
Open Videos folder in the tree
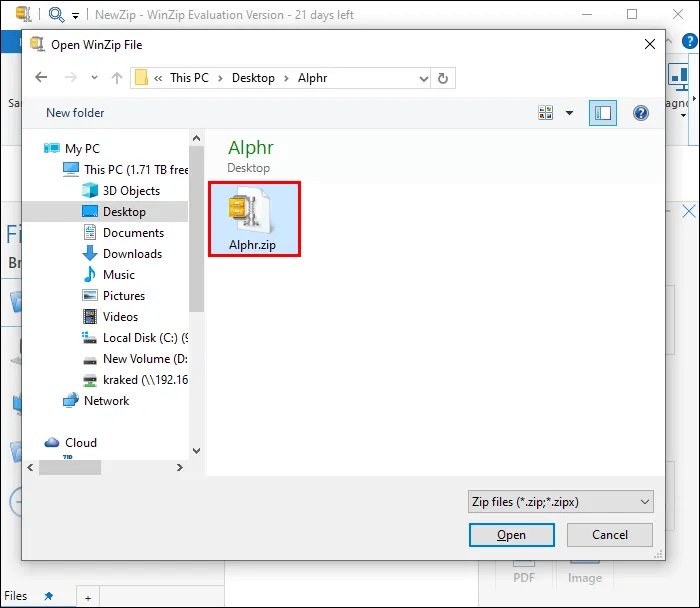[x=121, y=316]
